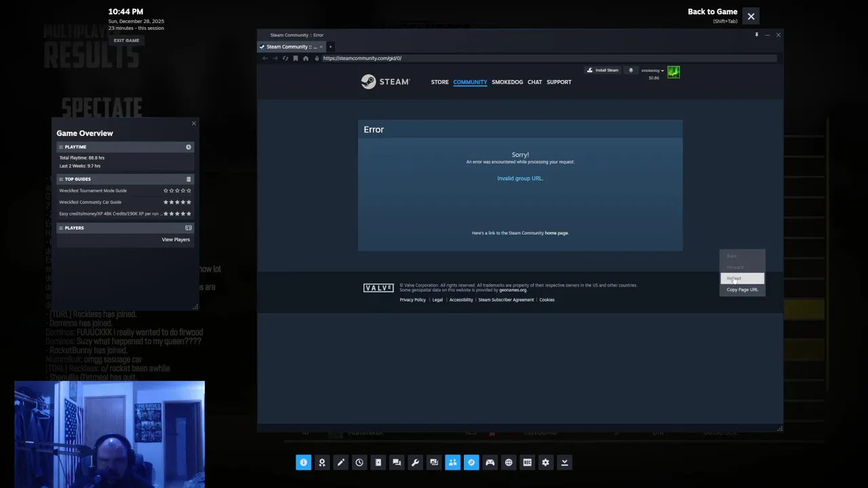This screenshot has height=488, width=868.
Task: Open the COMMUNITY menu
Action: point(470,82)
